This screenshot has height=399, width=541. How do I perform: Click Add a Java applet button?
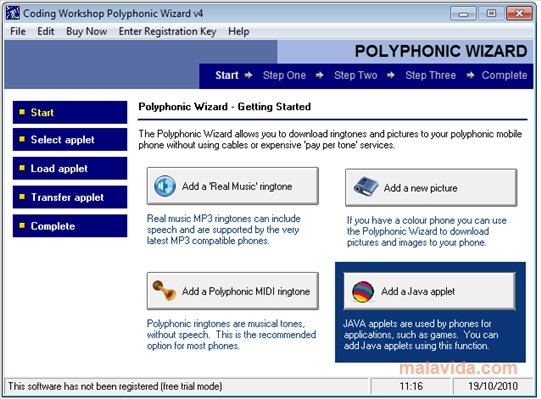coord(429,291)
